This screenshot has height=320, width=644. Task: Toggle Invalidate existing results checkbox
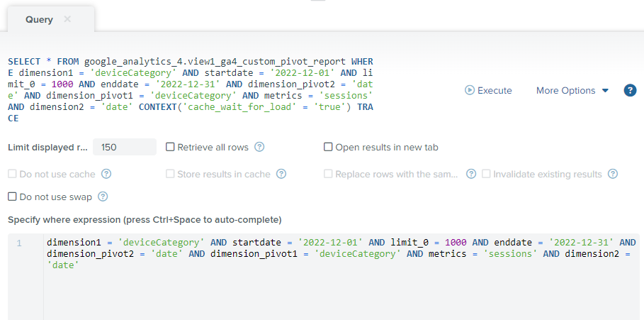(x=486, y=174)
